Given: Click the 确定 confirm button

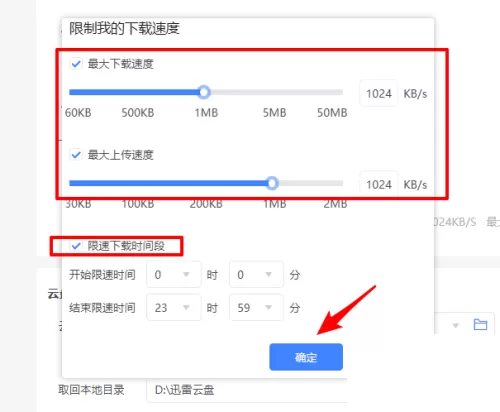Looking at the screenshot, I should click(x=306, y=357).
